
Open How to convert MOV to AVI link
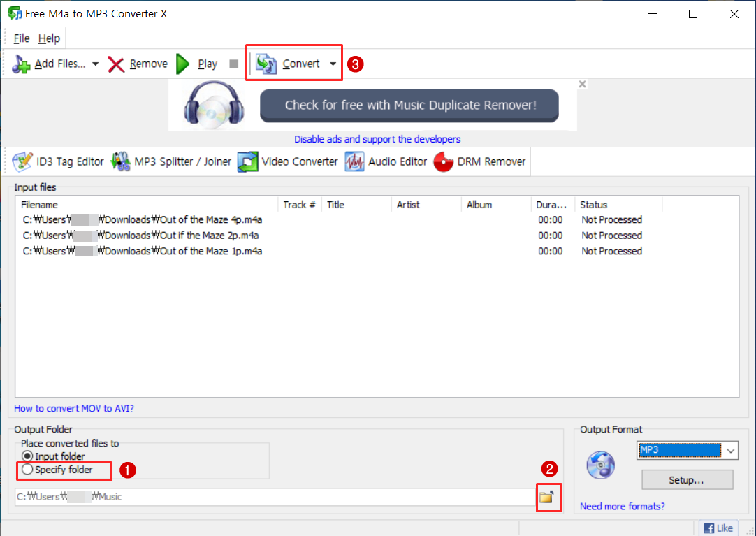coord(74,409)
